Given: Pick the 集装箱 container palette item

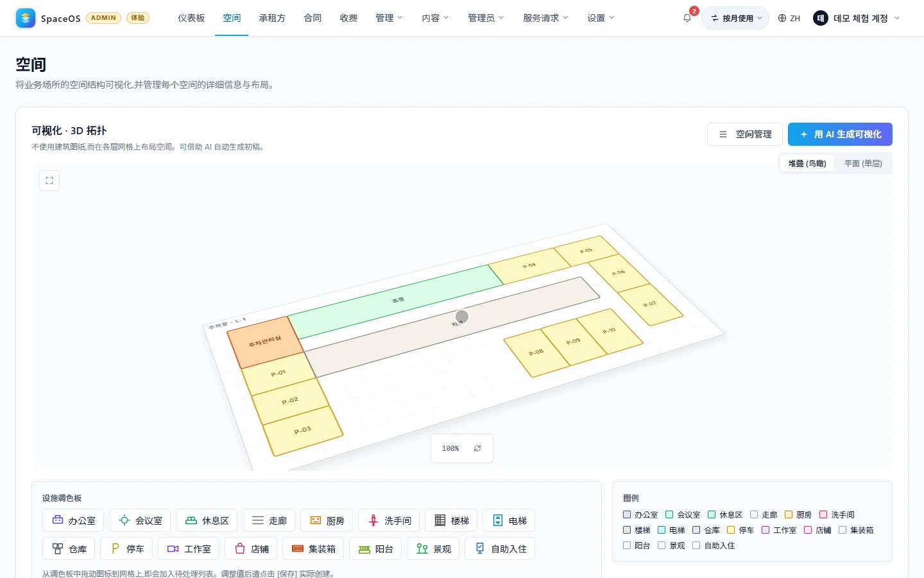Looking at the screenshot, I should click(313, 548).
